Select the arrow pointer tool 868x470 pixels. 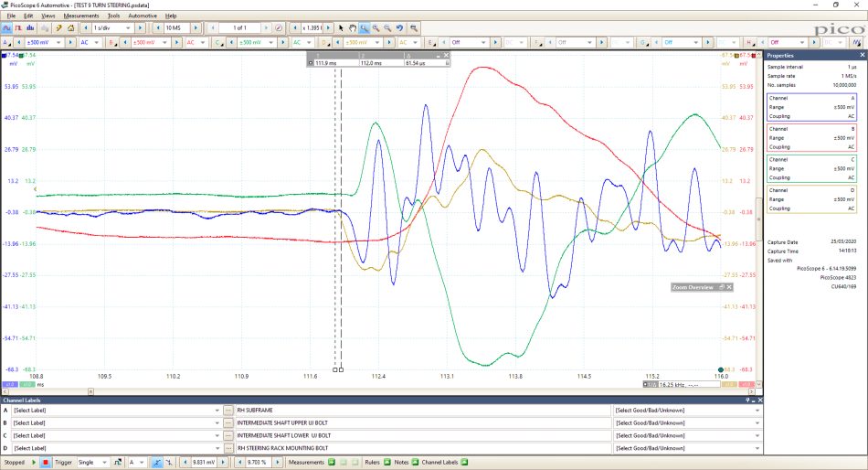[x=341, y=27]
